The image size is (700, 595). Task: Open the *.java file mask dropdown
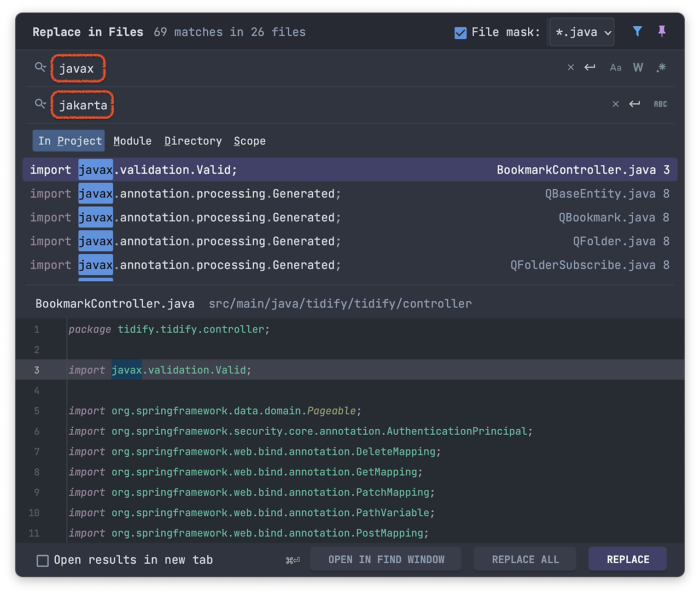(x=582, y=32)
